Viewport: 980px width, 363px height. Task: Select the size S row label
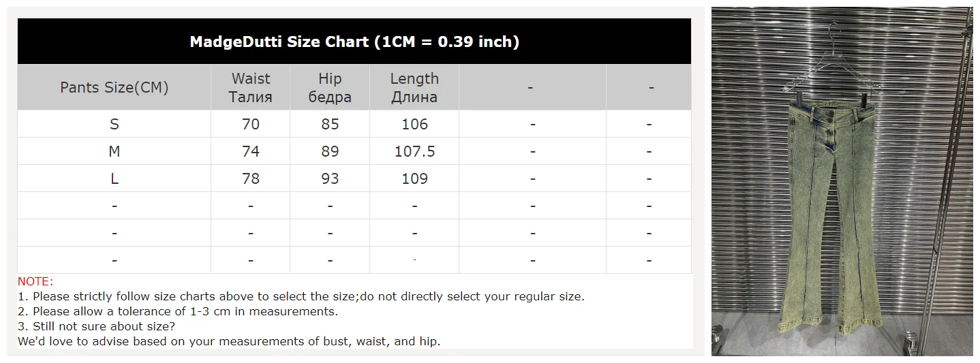pos(114,124)
